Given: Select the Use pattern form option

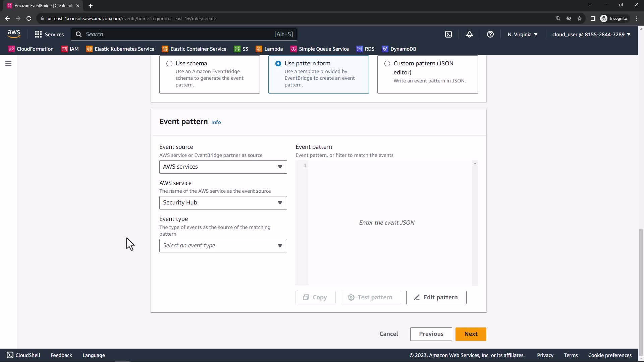Looking at the screenshot, I should point(278,63).
